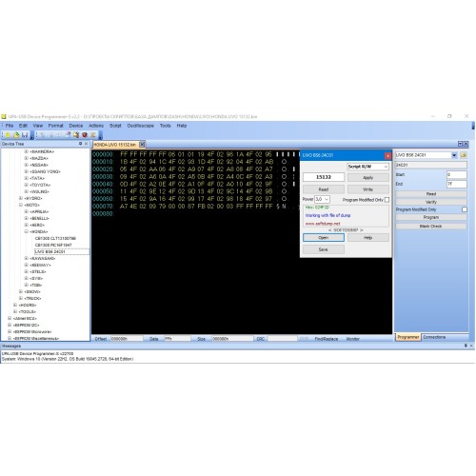Close the Device Tree panel

coord(86,144)
